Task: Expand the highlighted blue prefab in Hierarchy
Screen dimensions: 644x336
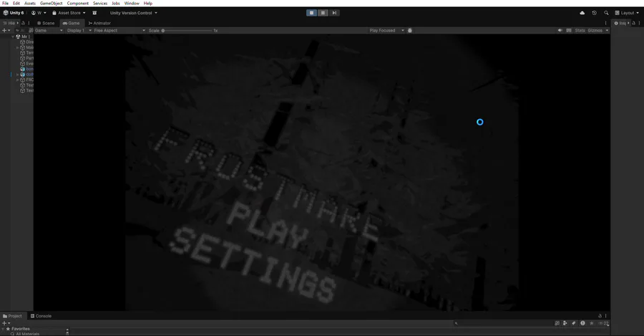Action: click(17, 75)
